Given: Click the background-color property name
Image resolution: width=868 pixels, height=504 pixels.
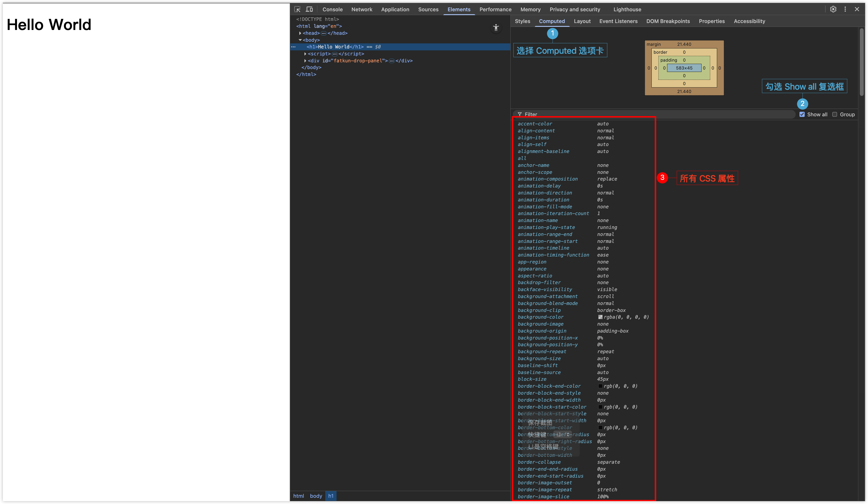Looking at the screenshot, I should tap(540, 317).
